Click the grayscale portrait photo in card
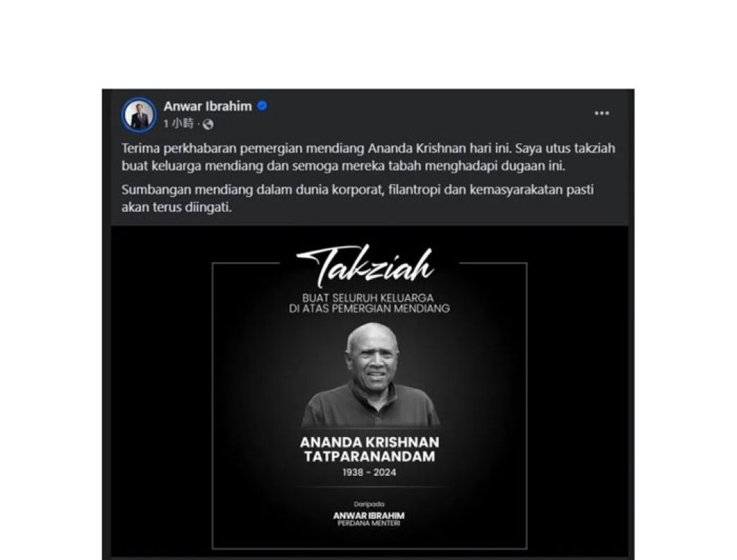The image size is (737, 560). tap(371, 374)
